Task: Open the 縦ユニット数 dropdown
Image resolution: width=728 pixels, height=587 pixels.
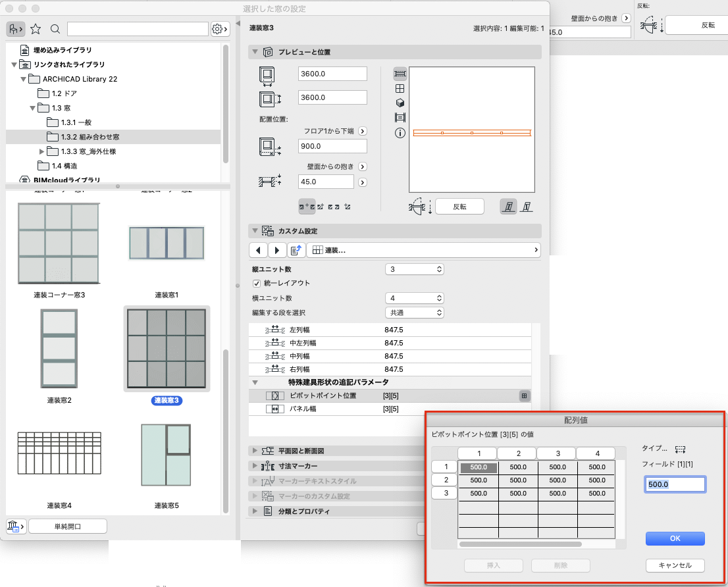Action: coord(415,269)
